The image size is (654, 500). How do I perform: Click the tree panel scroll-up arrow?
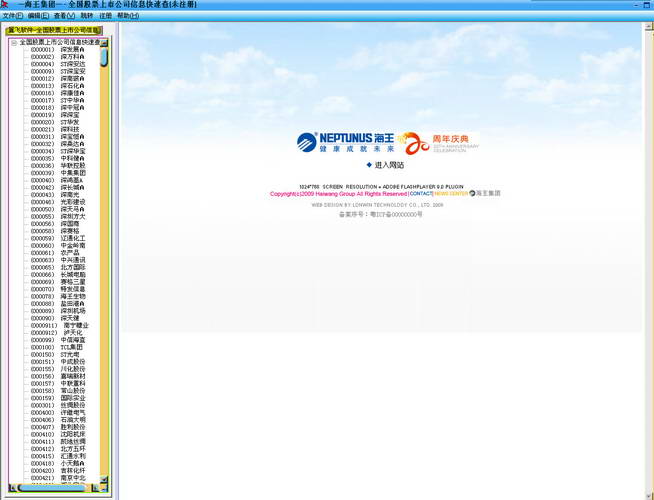coord(104,43)
